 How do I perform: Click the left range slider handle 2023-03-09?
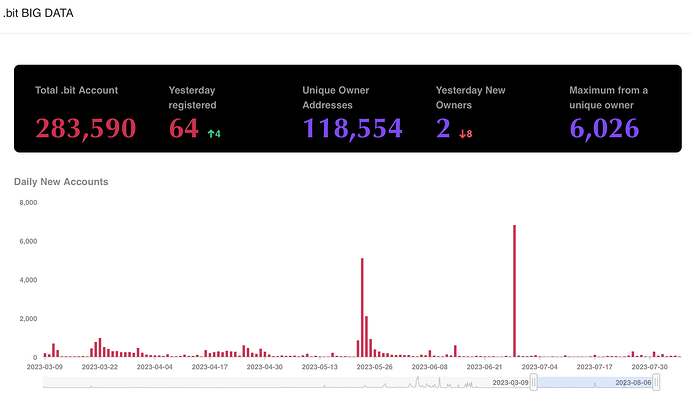point(533,382)
